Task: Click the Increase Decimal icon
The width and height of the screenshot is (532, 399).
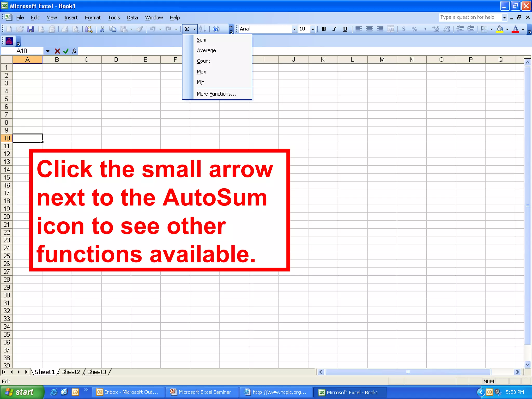Action: click(436, 29)
